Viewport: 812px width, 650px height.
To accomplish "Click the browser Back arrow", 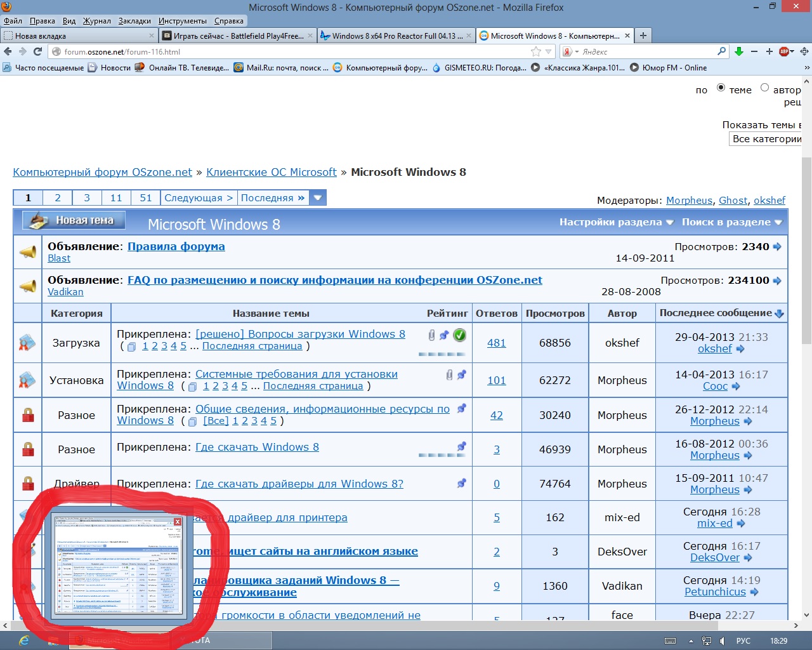I will (8, 51).
